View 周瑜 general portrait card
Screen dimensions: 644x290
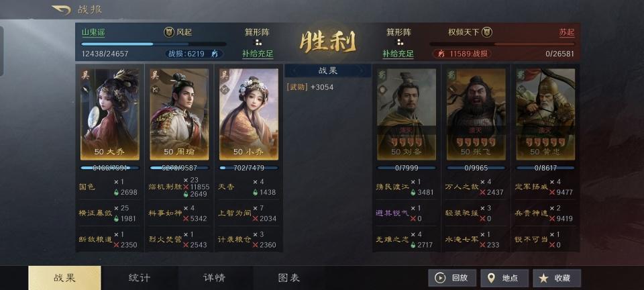pyautogui.click(x=179, y=114)
